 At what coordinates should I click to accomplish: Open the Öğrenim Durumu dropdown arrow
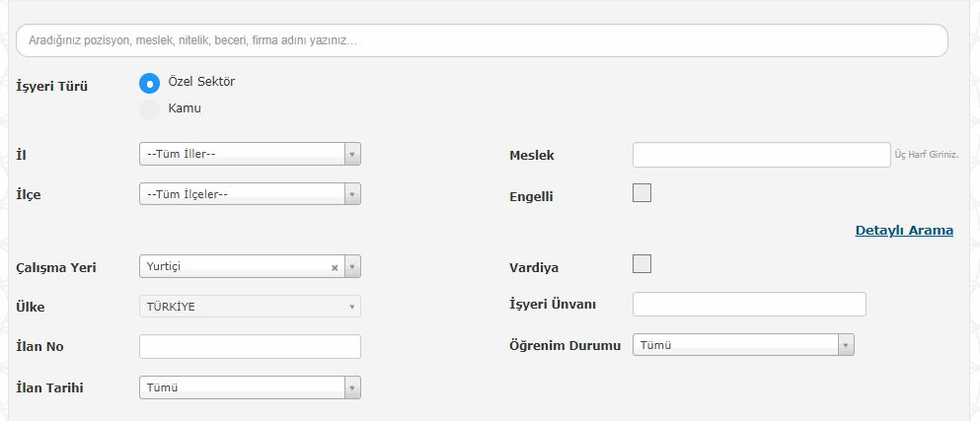click(x=846, y=345)
